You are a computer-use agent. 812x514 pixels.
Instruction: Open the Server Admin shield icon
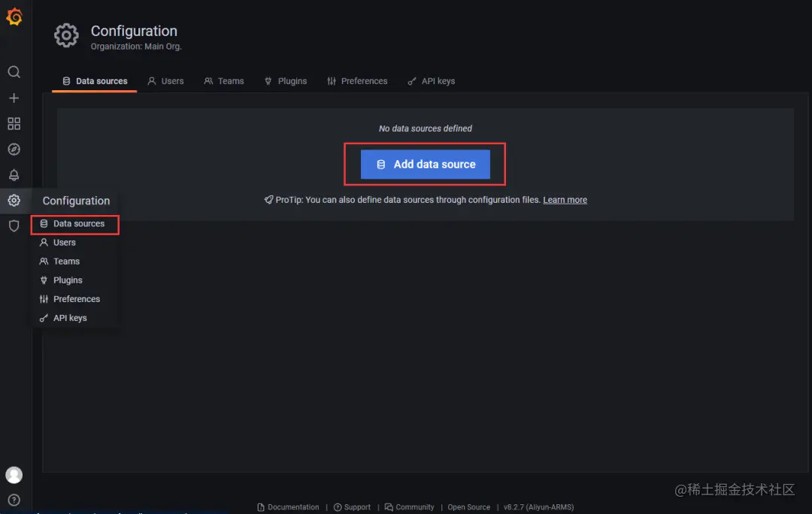[14, 226]
